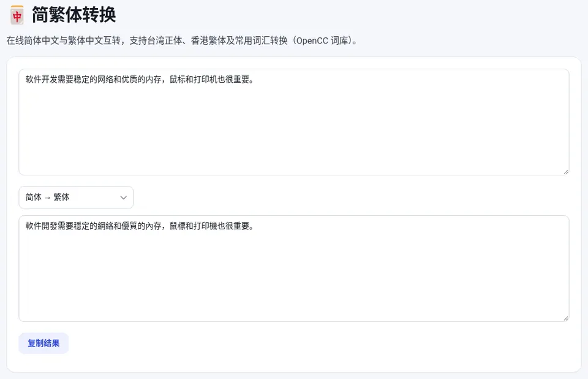The height and width of the screenshot is (379, 588).
Task: Focus the traditional Chinese output textarea
Action: point(294,269)
